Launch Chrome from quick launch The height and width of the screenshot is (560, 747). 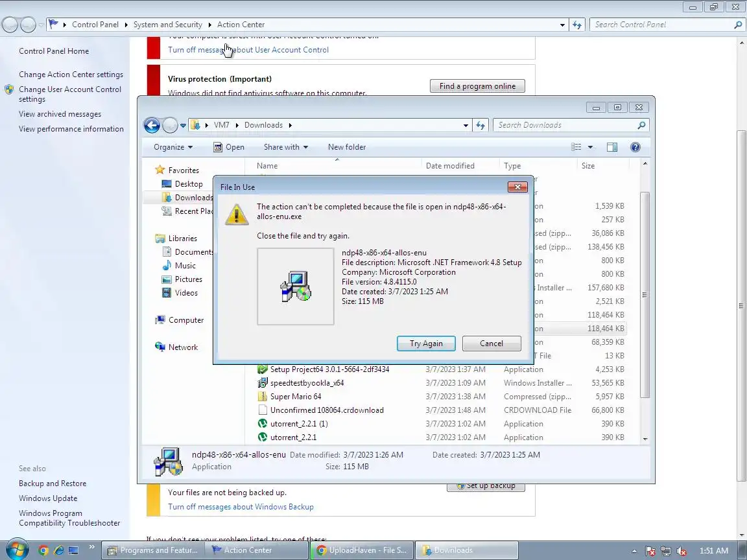[43, 550]
